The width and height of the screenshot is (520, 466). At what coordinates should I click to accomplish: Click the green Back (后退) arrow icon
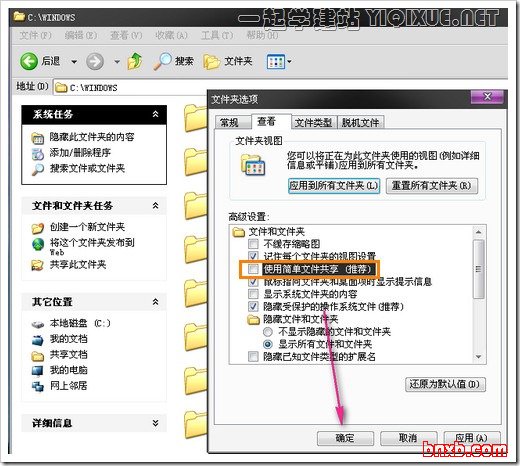[x=29, y=61]
